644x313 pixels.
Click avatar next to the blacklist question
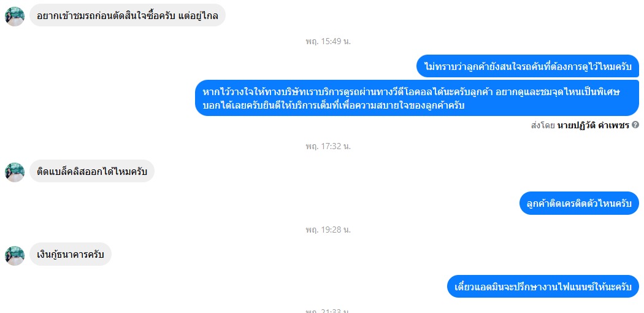pyautogui.click(x=15, y=172)
